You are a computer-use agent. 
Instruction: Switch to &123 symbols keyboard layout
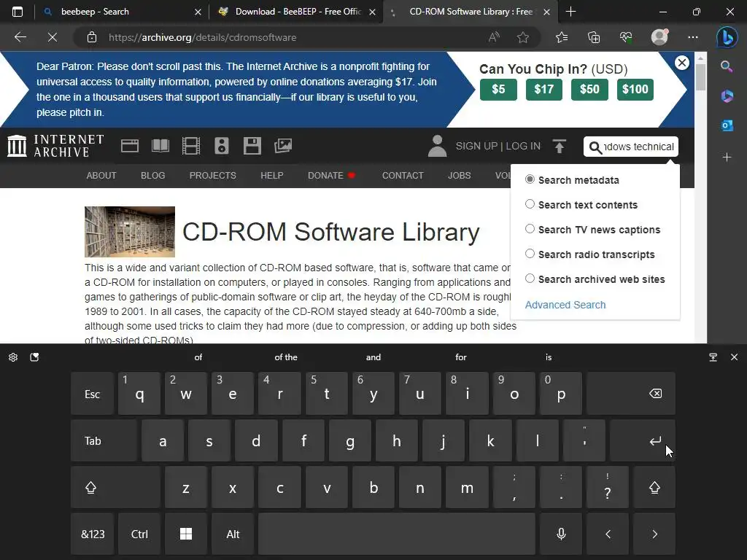pyautogui.click(x=93, y=534)
